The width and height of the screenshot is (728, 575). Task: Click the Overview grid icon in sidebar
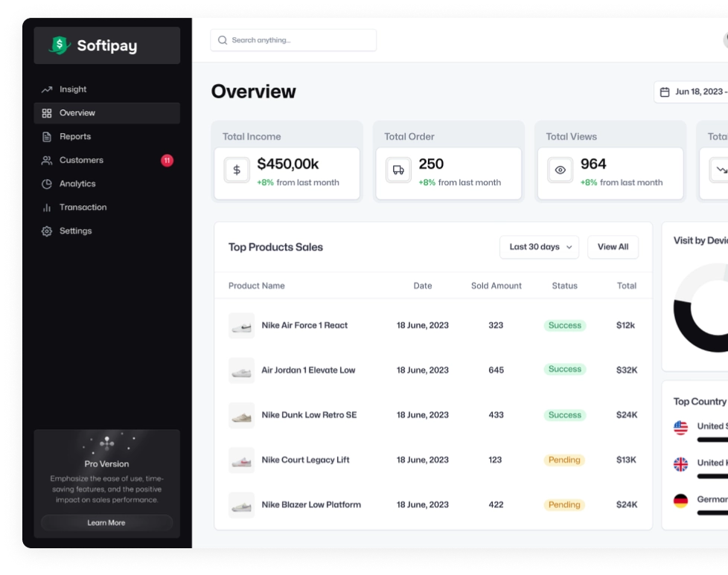pos(47,113)
